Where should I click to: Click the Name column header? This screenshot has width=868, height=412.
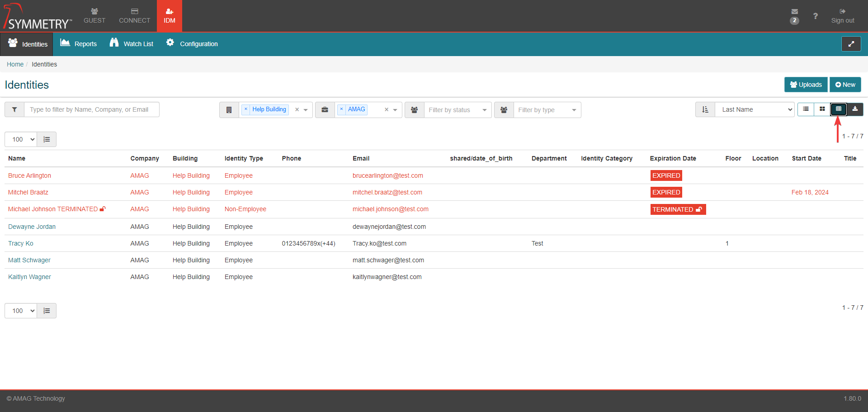(17, 158)
